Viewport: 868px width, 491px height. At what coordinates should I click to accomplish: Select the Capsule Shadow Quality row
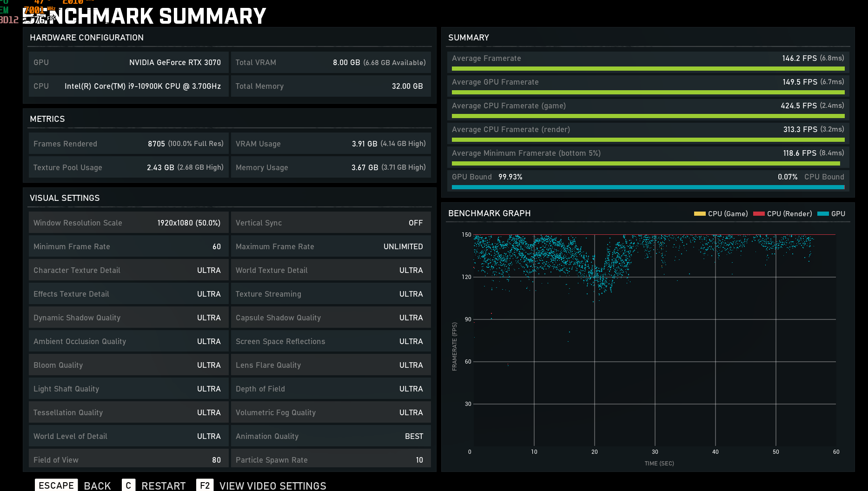tap(331, 318)
